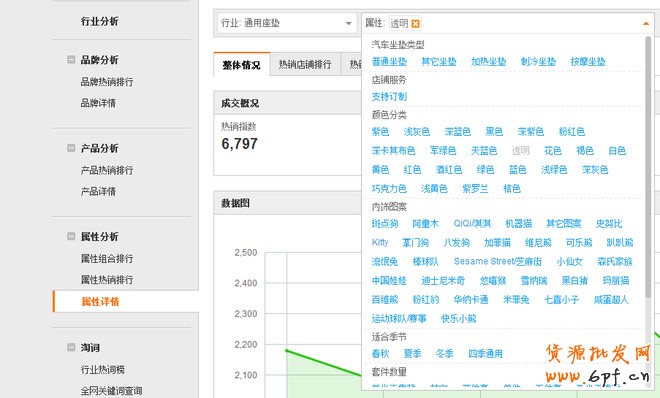660x398 pixels.
Task: Open 行业热词榜 in the sidebar
Action: point(103,369)
